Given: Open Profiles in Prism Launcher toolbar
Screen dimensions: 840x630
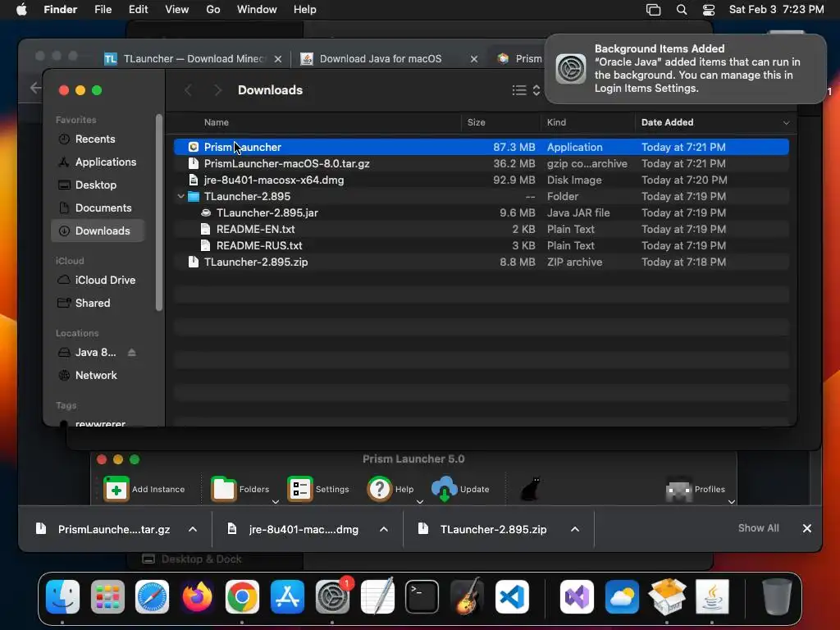Looking at the screenshot, I should [696, 489].
